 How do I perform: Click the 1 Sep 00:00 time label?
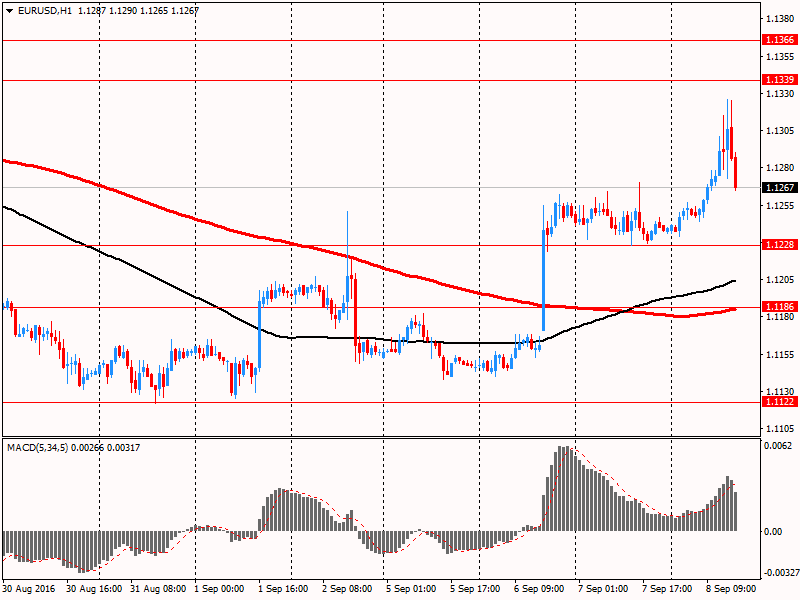219,589
